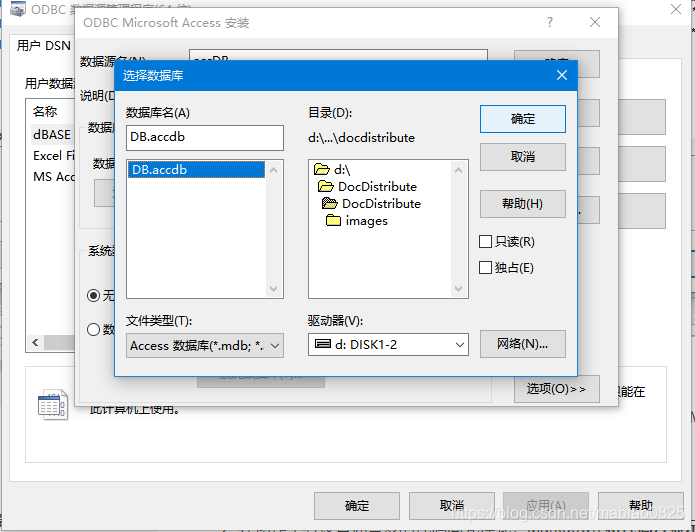Click 确定 in 选择数据库 dialog
This screenshot has height=532, width=695.
click(523, 119)
